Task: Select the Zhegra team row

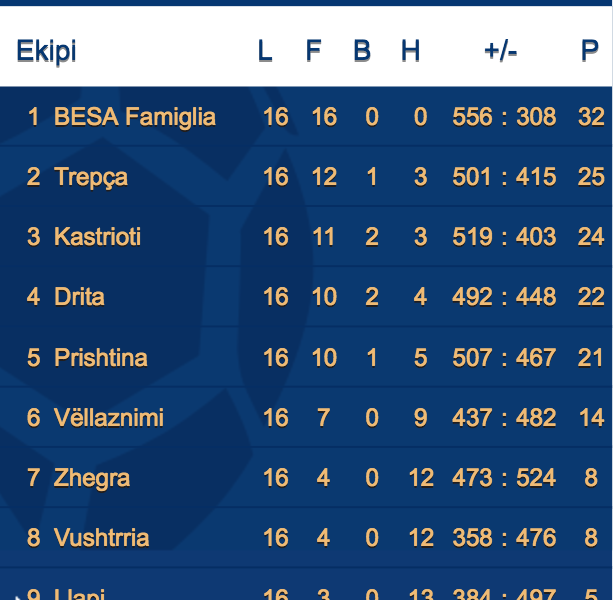Action: [306, 478]
